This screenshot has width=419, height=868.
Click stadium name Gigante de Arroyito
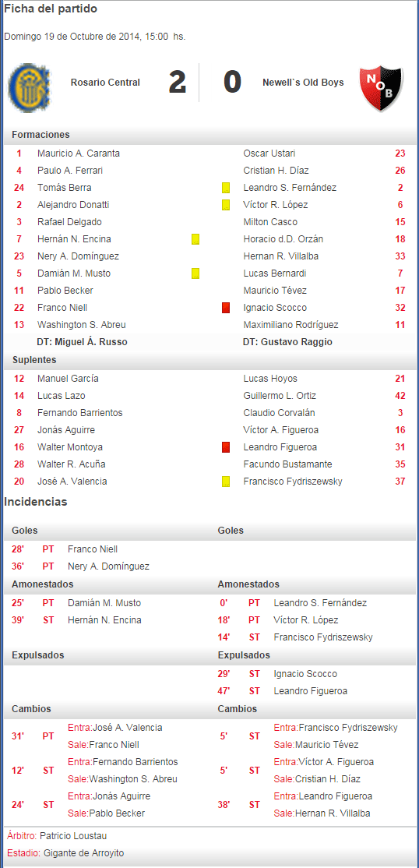(83, 853)
